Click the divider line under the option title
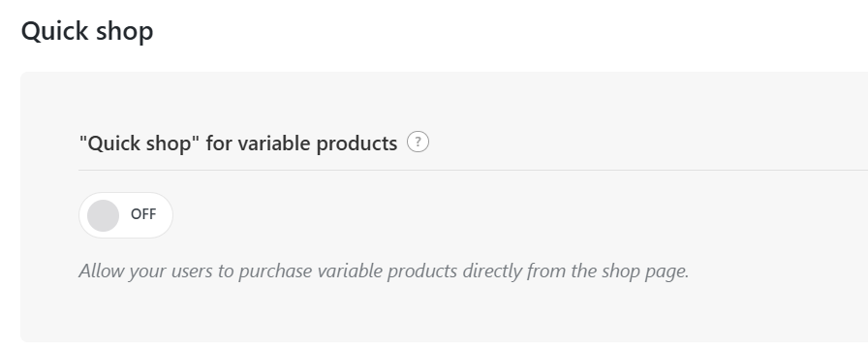Viewport: 868px width, 351px height. 474,170
